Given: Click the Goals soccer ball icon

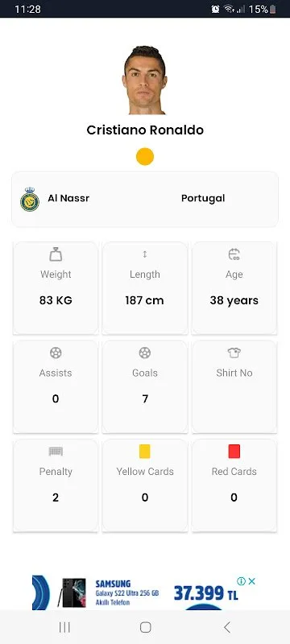Looking at the screenshot, I should (144, 353).
